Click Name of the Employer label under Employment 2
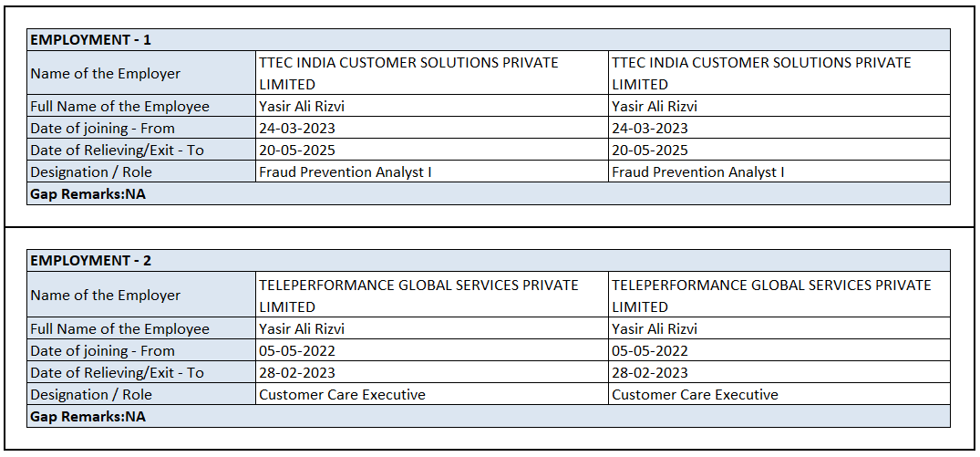This screenshot has height=457, width=980. [x=105, y=296]
